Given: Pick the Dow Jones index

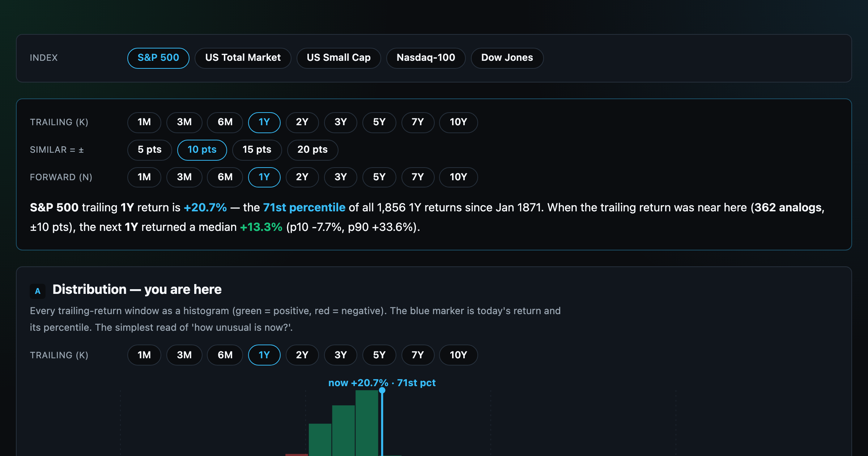Looking at the screenshot, I should click(507, 58).
